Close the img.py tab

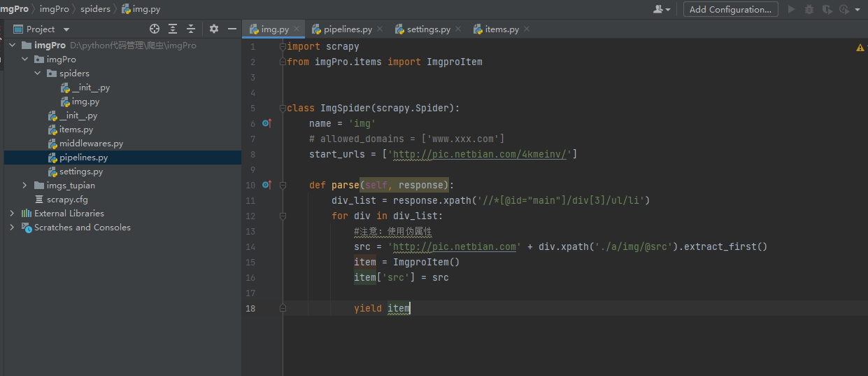pyautogui.click(x=297, y=29)
